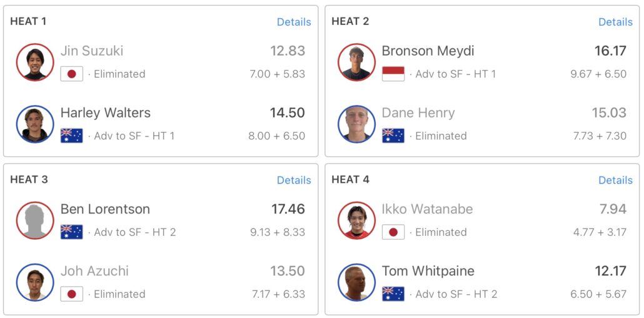The width and height of the screenshot is (644, 318).
Task: Click Japan flag beside Jin Suzuki
Action: (x=72, y=74)
